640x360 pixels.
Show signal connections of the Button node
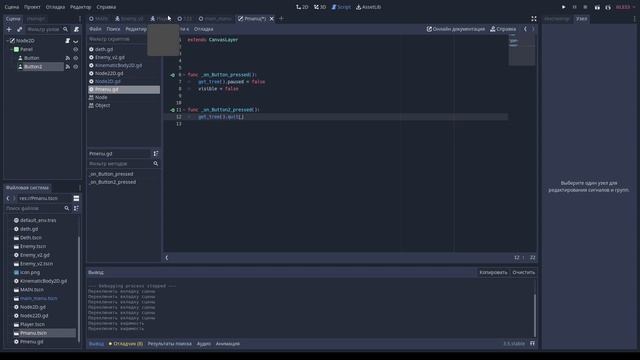tap(68, 58)
